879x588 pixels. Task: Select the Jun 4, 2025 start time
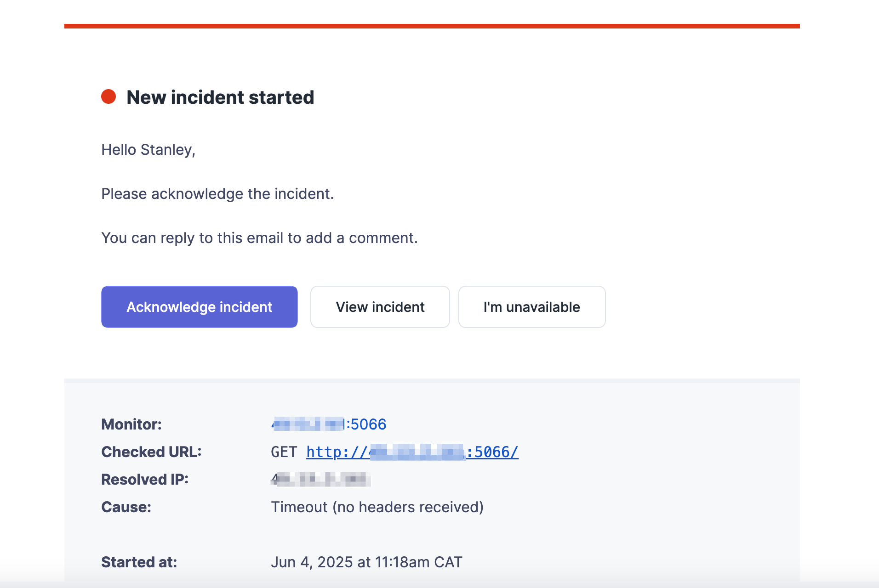tap(366, 562)
